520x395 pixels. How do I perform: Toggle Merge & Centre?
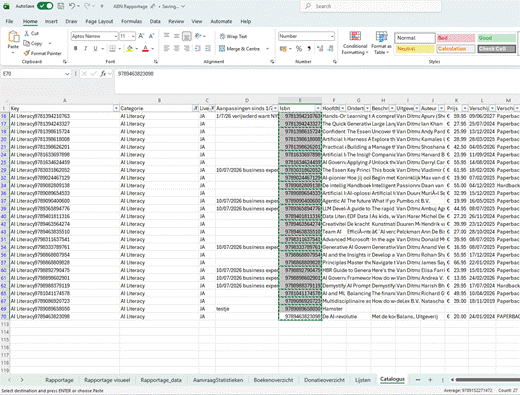click(x=240, y=49)
